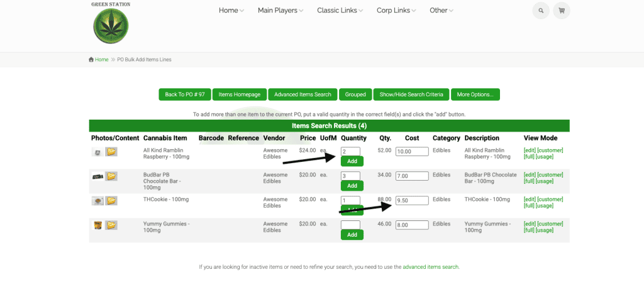The width and height of the screenshot is (644, 284).
Task: Click Add button for BudBar PB Chocolate Bar
Action: coord(352,186)
